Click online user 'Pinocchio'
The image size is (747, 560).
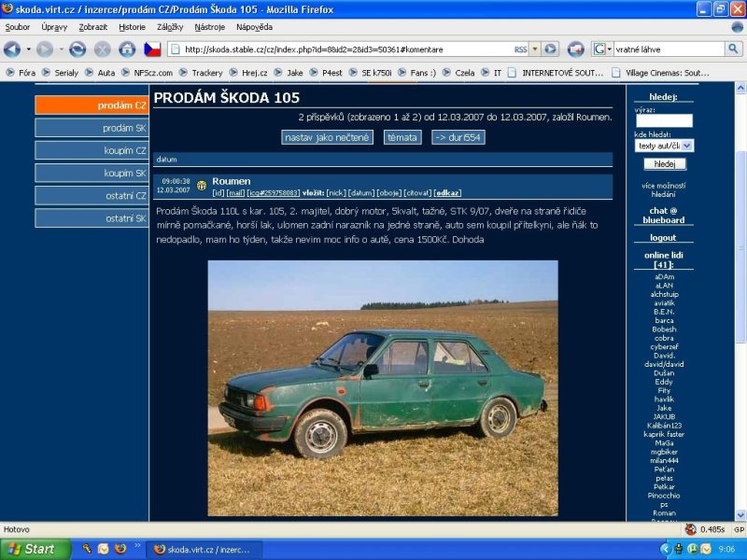[x=664, y=496]
